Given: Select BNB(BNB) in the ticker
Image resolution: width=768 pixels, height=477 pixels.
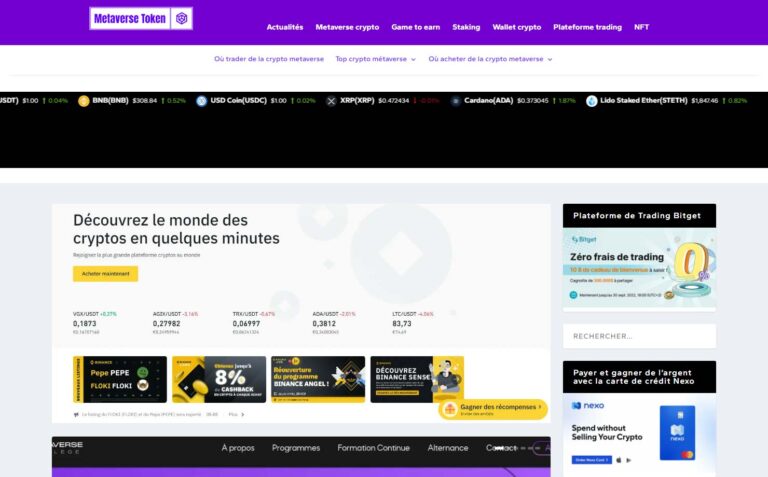Looking at the screenshot, I should [110, 100].
